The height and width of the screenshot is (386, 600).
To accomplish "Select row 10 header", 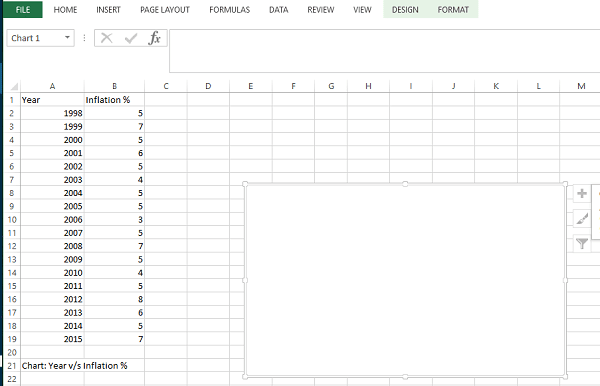I will [x=12, y=220].
